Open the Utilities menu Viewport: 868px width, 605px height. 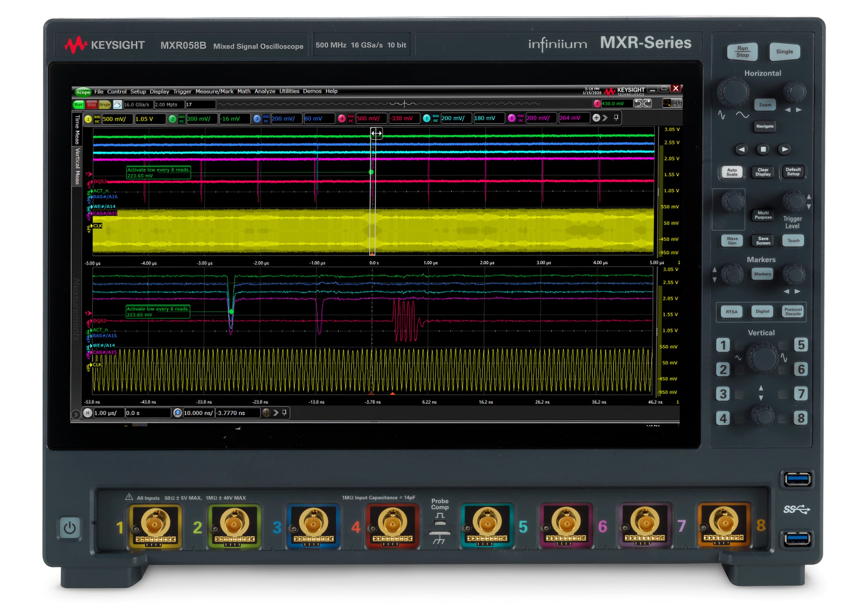pos(289,91)
